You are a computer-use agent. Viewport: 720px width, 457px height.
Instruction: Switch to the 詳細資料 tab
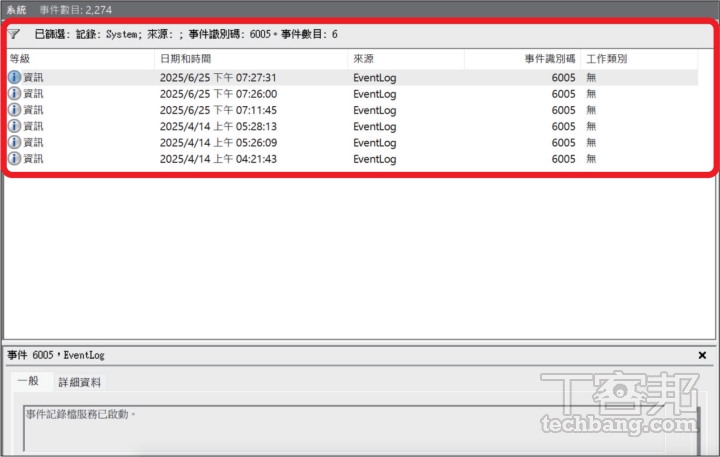pos(79,382)
